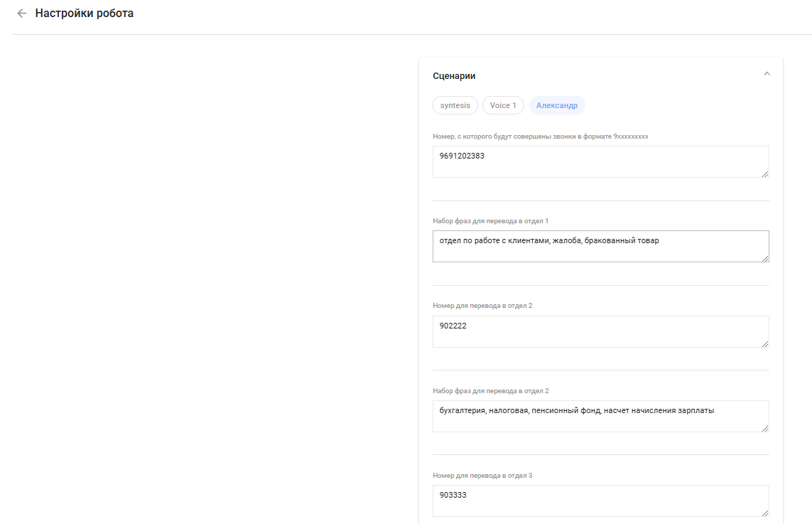The height and width of the screenshot is (524, 812).
Task: Click the label Номер для перевода в отдел 2
Action: click(482, 306)
